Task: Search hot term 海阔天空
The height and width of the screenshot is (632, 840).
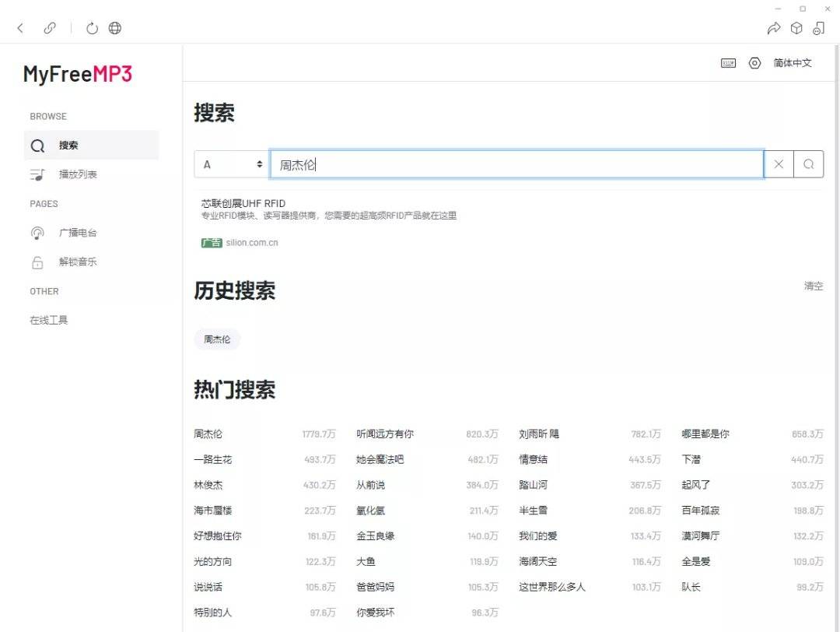Action: coord(538,562)
